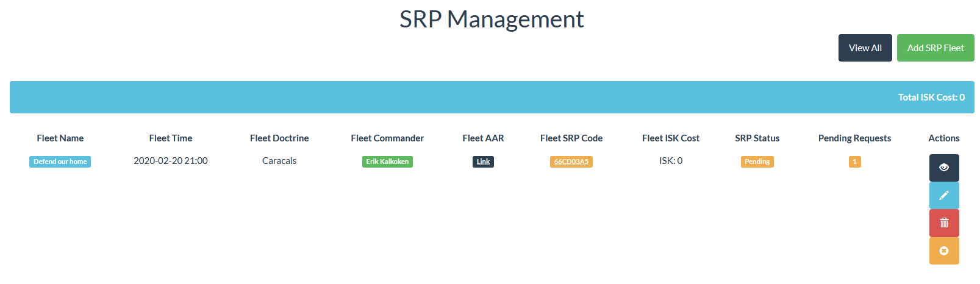Click SRP code 66CD03A5
This screenshot has height=284, width=980.
571,162
